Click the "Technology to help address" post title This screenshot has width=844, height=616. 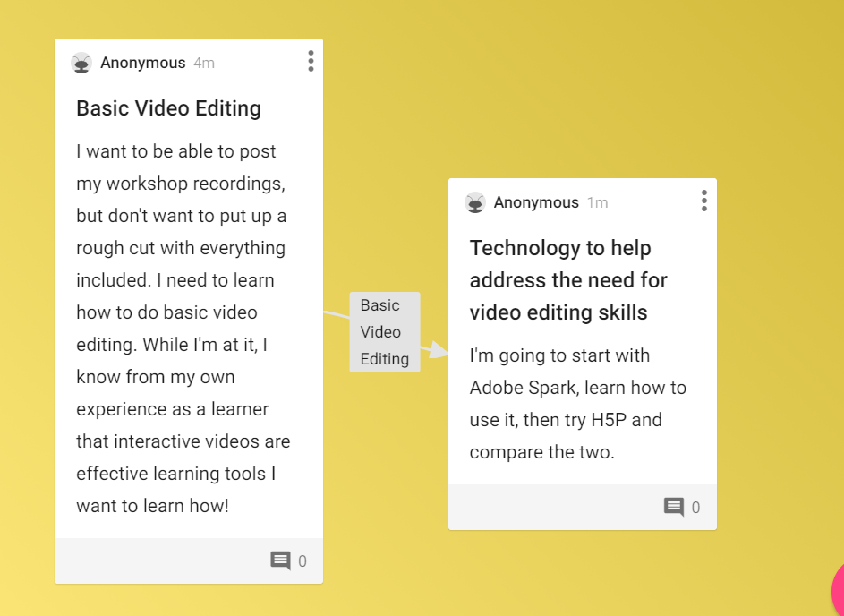568,280
